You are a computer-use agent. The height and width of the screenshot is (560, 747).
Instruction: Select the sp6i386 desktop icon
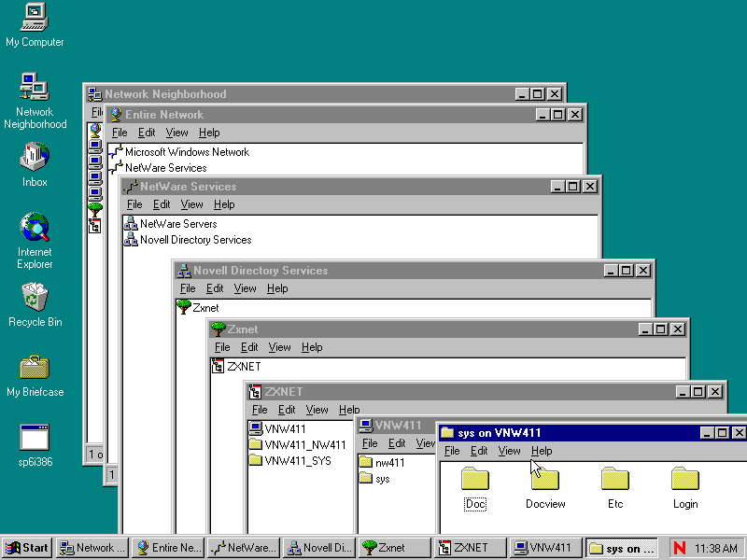[x=35, y=445]
